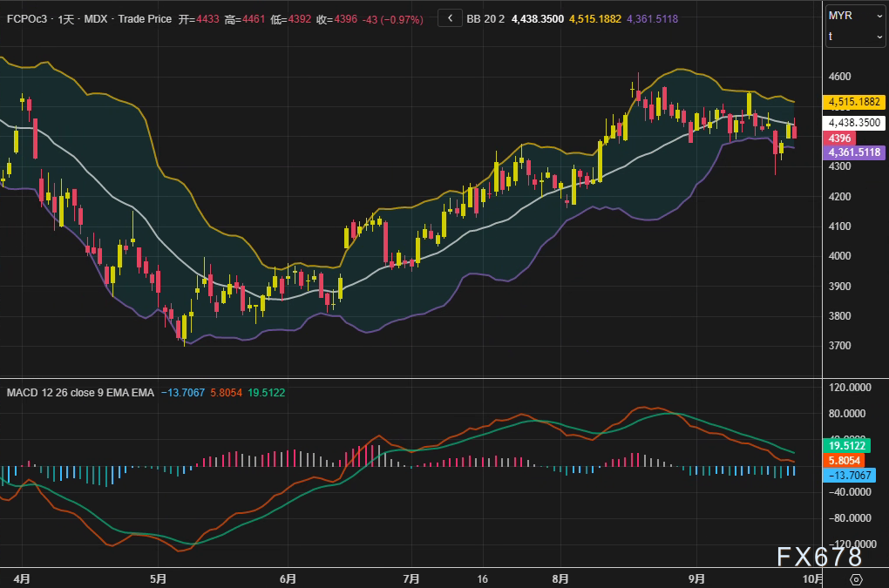Click the orange 4,515.1882 upper band tag
The height and width of the screenshot is (588, 889).
click(x=854, y=103)
